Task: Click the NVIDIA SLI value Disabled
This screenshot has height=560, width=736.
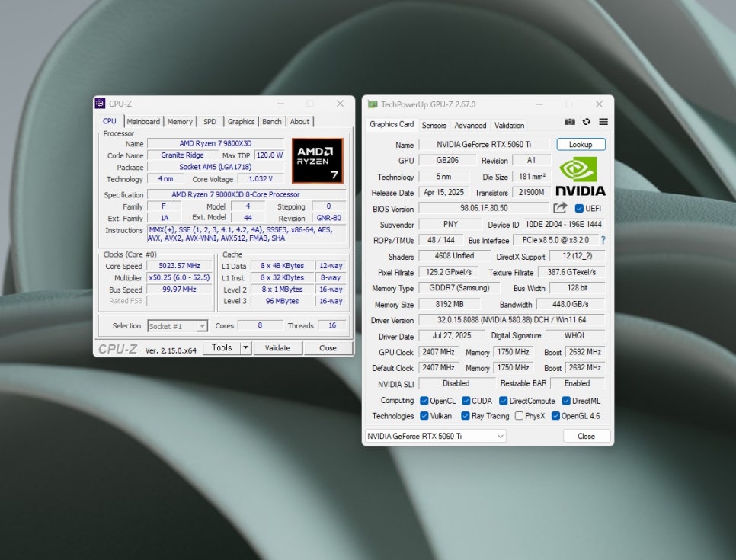Action: [x=456, y=383]
